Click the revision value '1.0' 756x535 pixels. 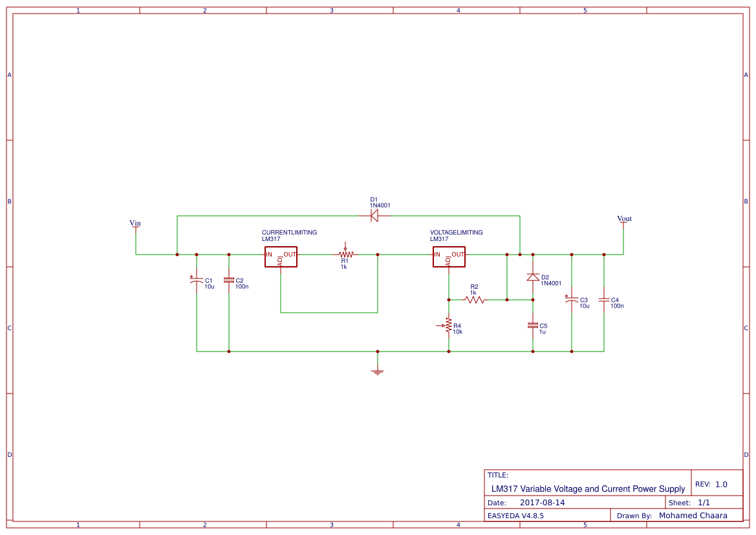(x=721, y=485)
